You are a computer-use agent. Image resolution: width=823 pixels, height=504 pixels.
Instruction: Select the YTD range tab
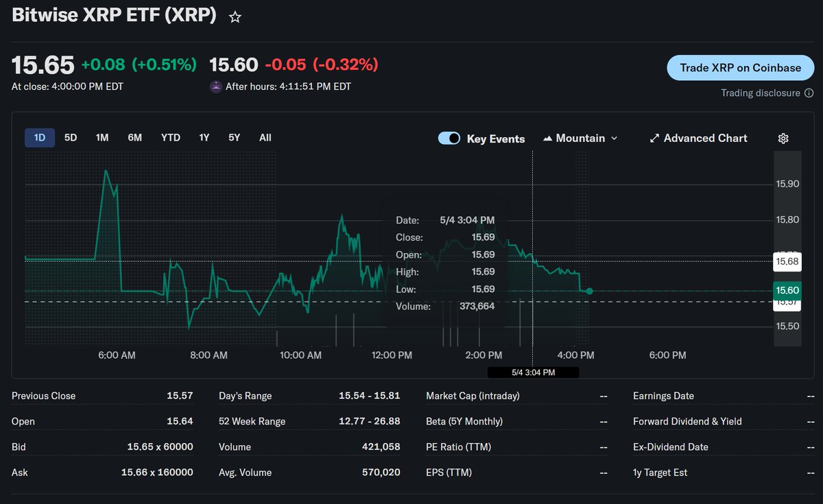coord(171,138)
